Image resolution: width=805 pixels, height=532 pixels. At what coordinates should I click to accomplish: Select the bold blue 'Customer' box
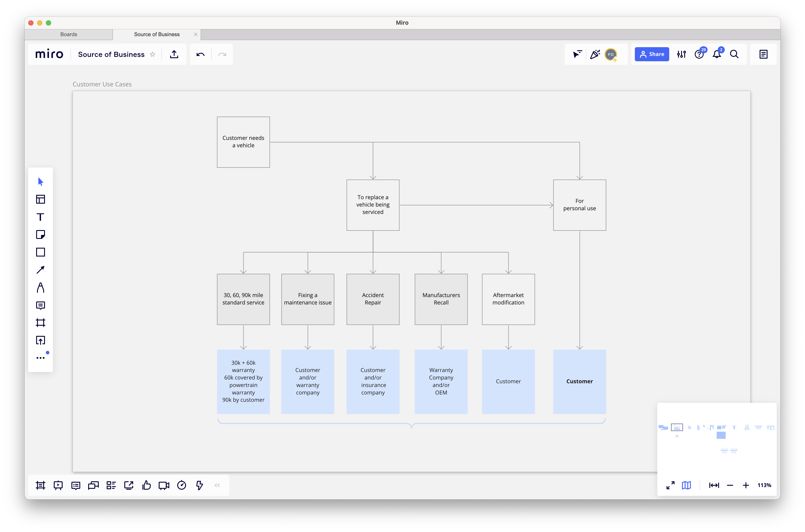(x=579, y=381)
